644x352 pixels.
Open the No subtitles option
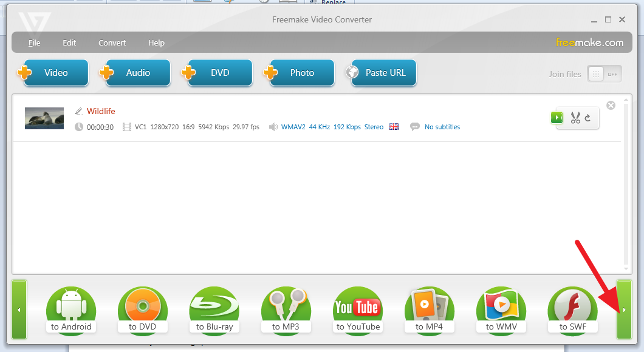pos(442,127)
